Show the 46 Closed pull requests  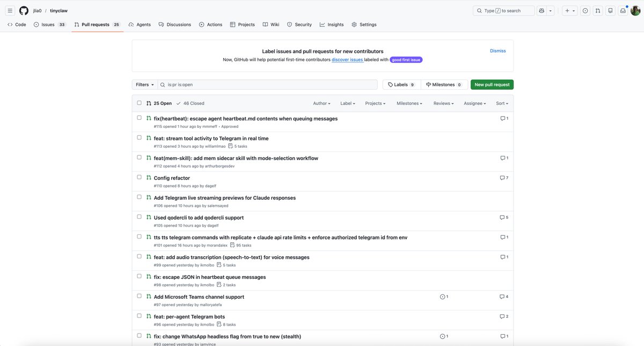[x=191, y=103]
